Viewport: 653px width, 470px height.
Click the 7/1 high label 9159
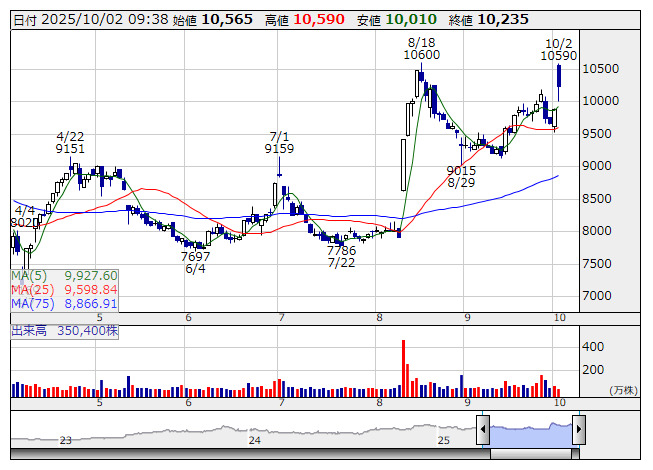click(279, 148)
